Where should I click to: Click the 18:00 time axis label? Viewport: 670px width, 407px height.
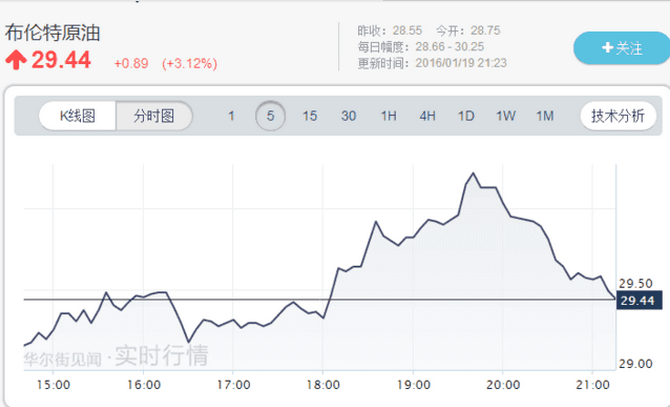coord(323,385)
